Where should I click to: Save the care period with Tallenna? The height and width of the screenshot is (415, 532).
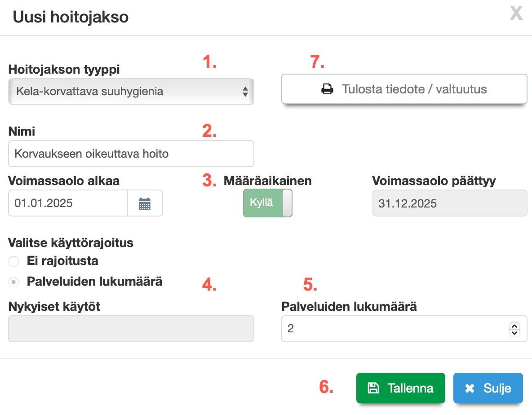[x=400, y=388]
